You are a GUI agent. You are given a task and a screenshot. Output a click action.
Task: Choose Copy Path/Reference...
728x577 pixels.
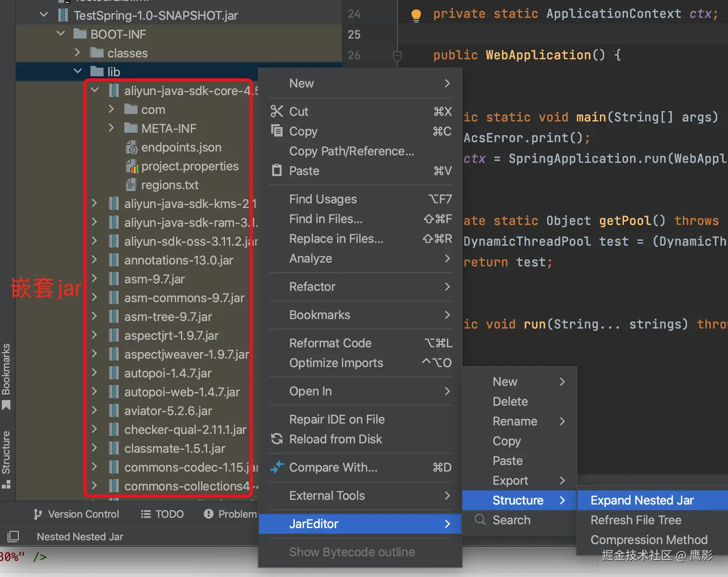coord(360,151)
